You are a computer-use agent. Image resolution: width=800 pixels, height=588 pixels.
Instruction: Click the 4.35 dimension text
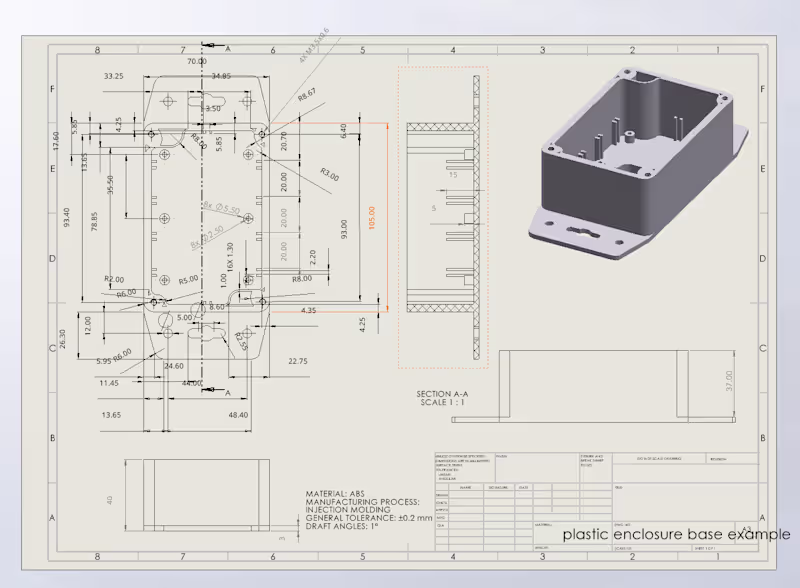coord(309,310)
